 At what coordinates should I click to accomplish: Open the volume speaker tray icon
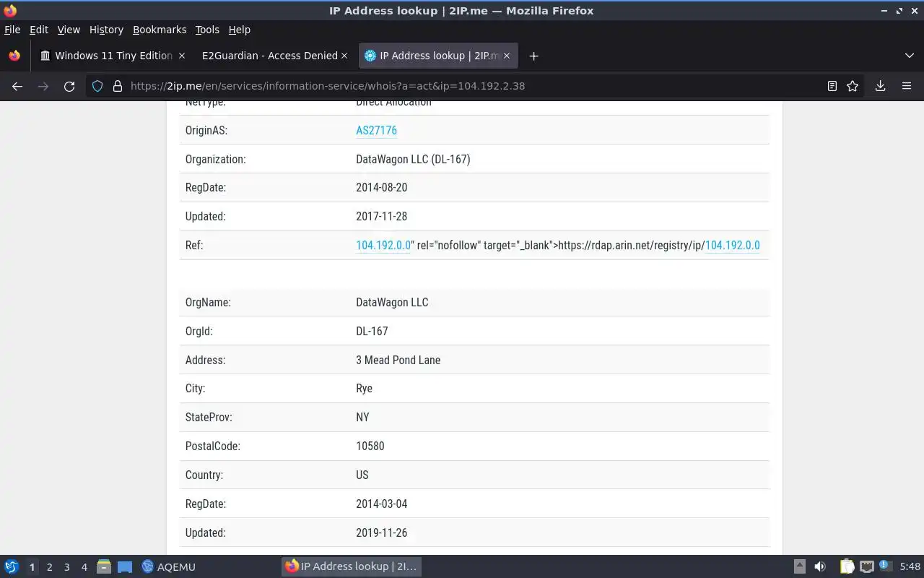pos(819,566)
